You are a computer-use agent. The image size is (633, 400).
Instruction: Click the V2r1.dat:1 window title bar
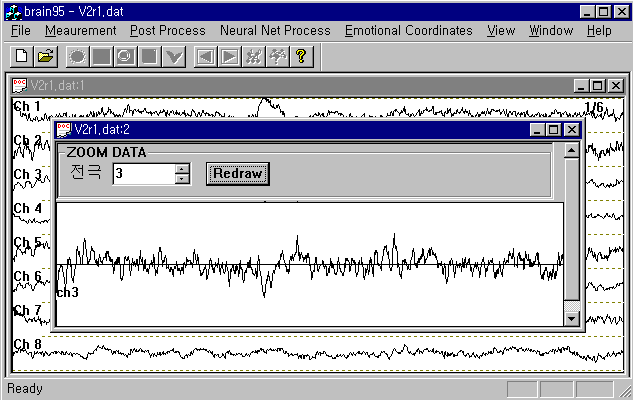pos(317,86)
